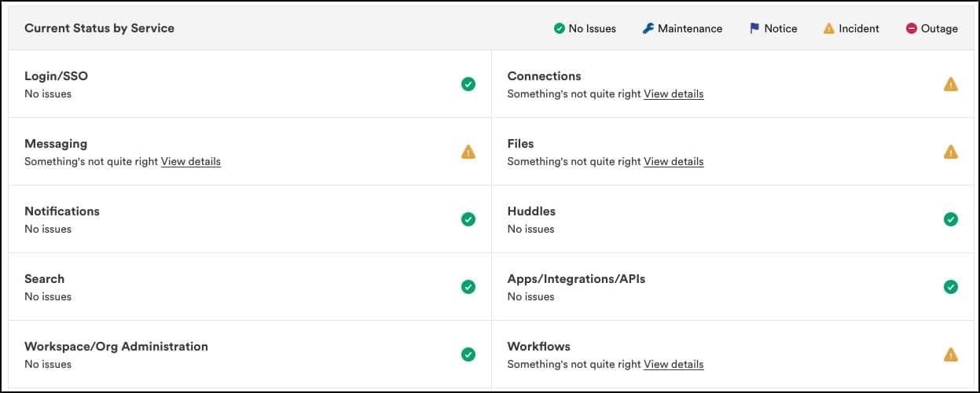Click the Workspace/Org Administration status checkmark
Screen dimensions: 980x393
[468, 354]
